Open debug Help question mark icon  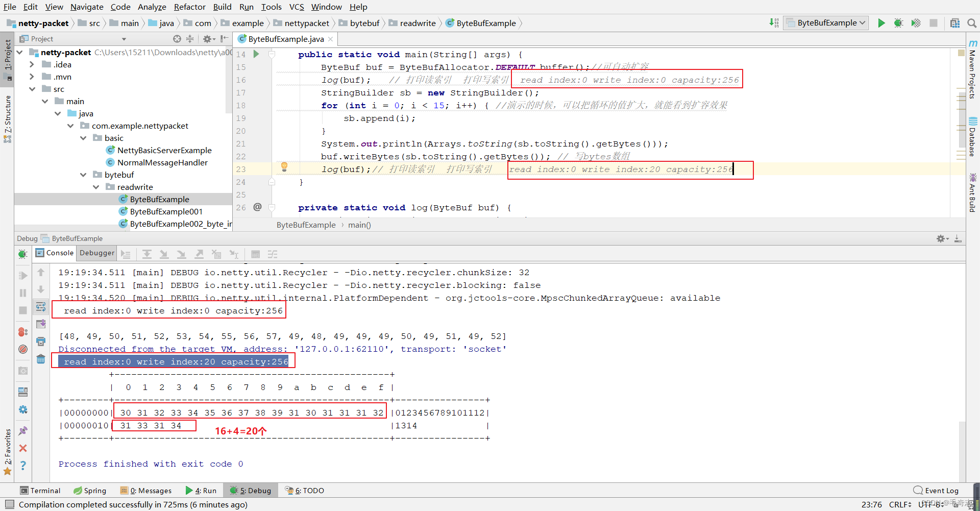(23, 465)
